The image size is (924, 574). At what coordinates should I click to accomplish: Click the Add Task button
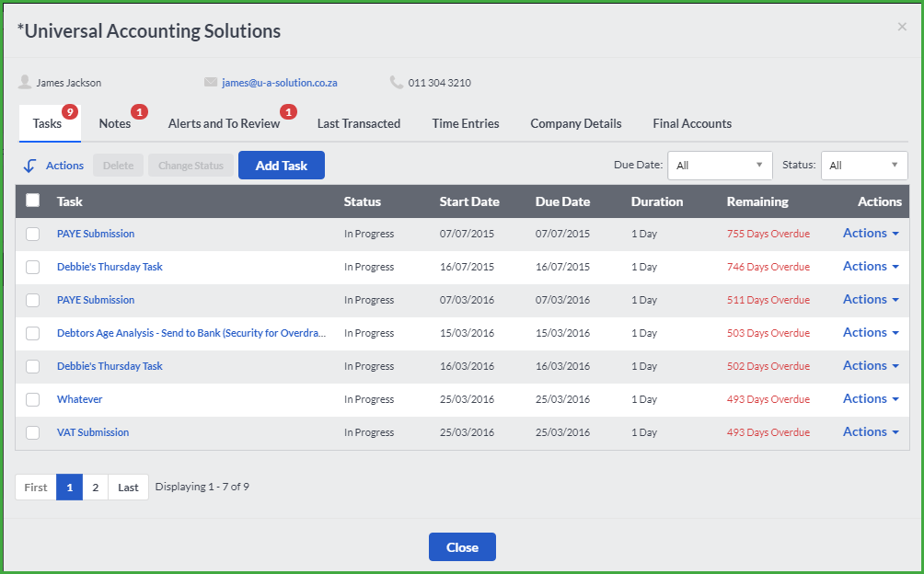(x=281, y=166)
